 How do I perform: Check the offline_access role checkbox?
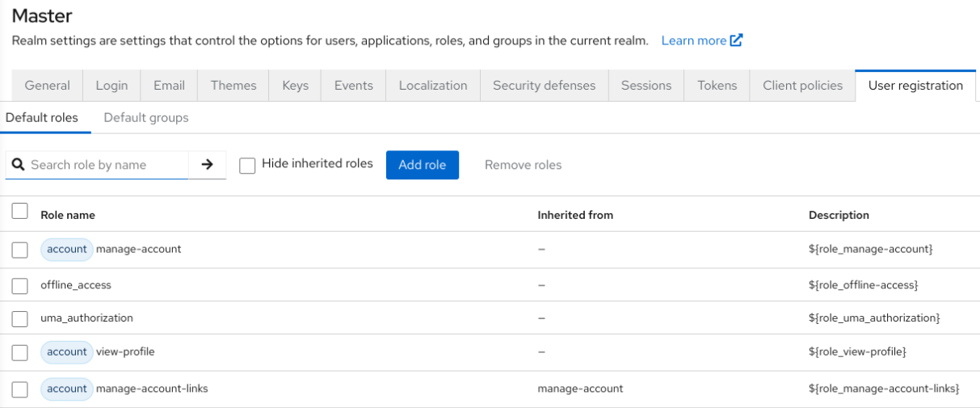20,286
